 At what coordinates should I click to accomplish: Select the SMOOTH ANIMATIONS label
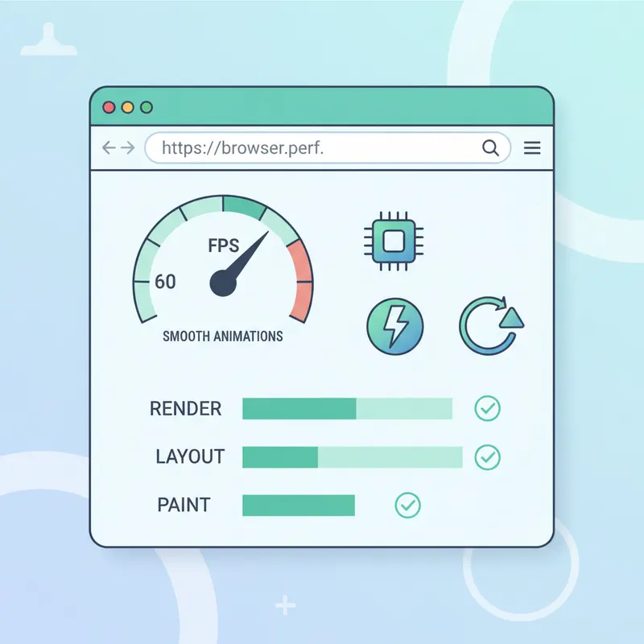tap(223, 336)
